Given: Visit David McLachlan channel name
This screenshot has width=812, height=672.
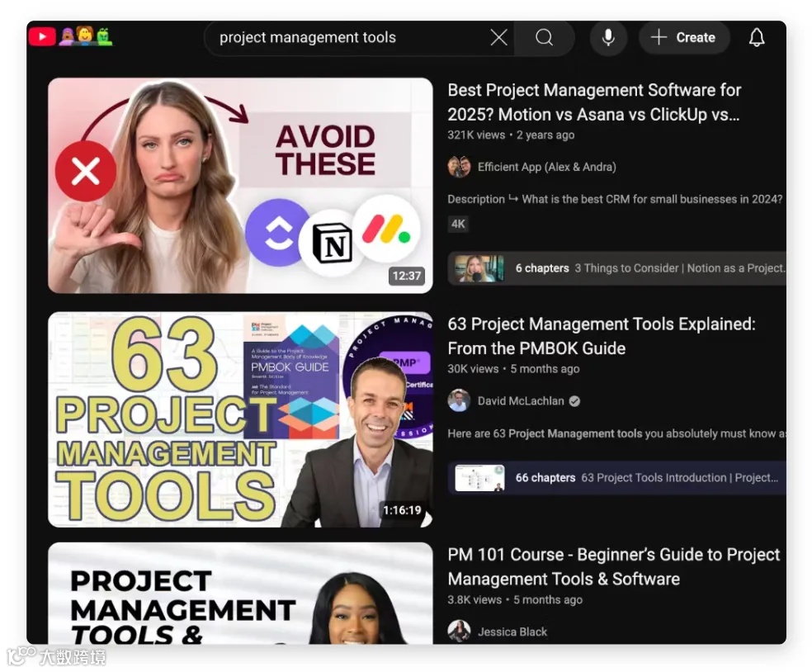Looking at the screenshot, I should [521, 401].
